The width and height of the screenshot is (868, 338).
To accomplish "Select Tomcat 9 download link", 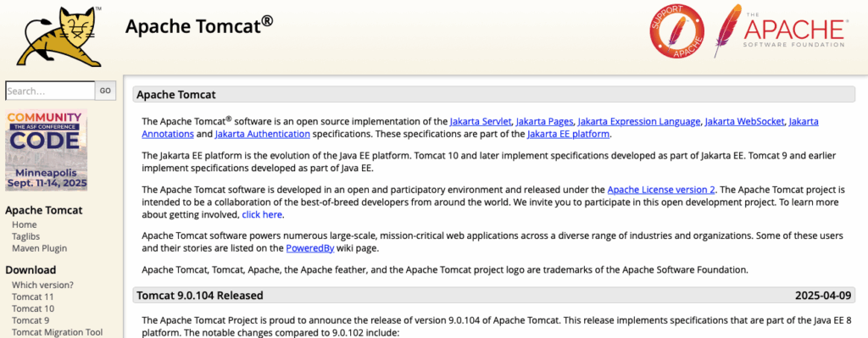I will 31,320.
